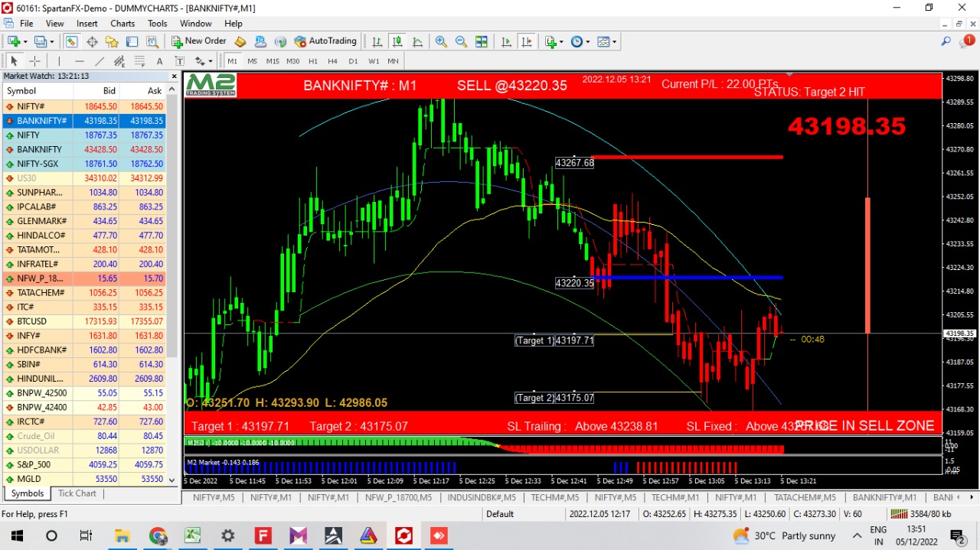980x550 pixels.
Task: Switch chart to line chart style
Action: [417, 41]
